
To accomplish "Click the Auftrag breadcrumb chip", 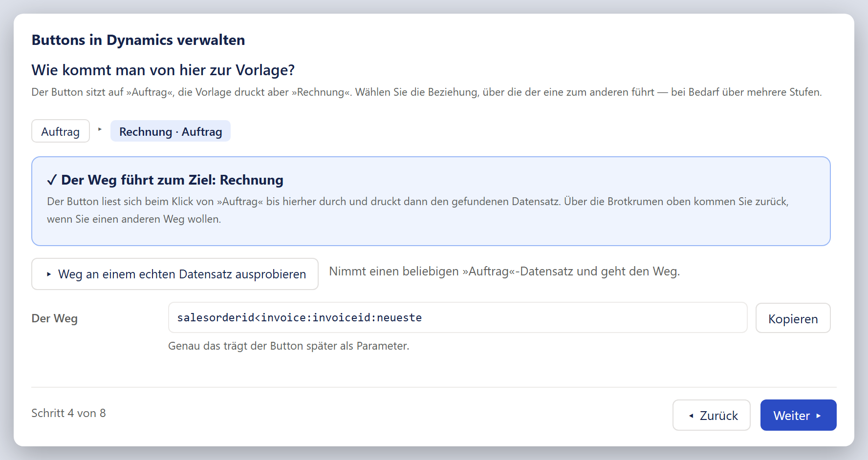I will pos(61,131).
